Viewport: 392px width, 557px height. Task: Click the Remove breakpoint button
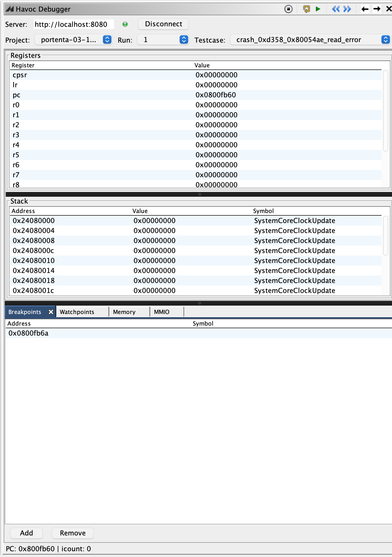pos(73,533)
